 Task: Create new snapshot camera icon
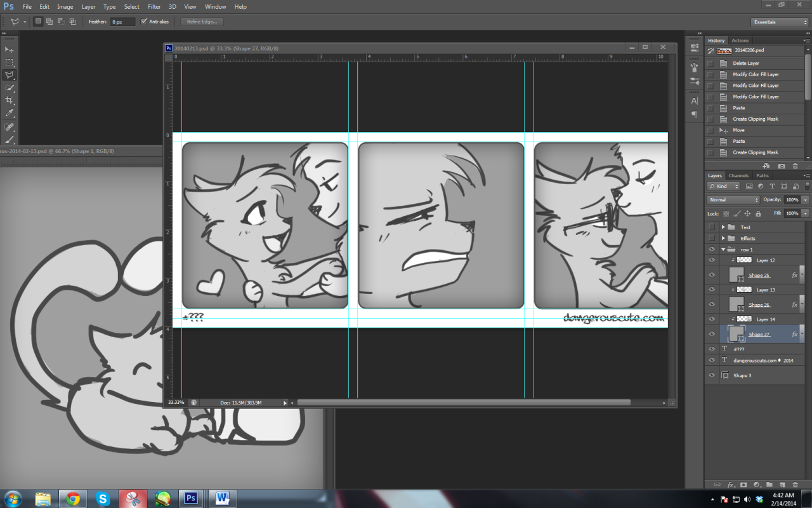click(x=781, y=166)
